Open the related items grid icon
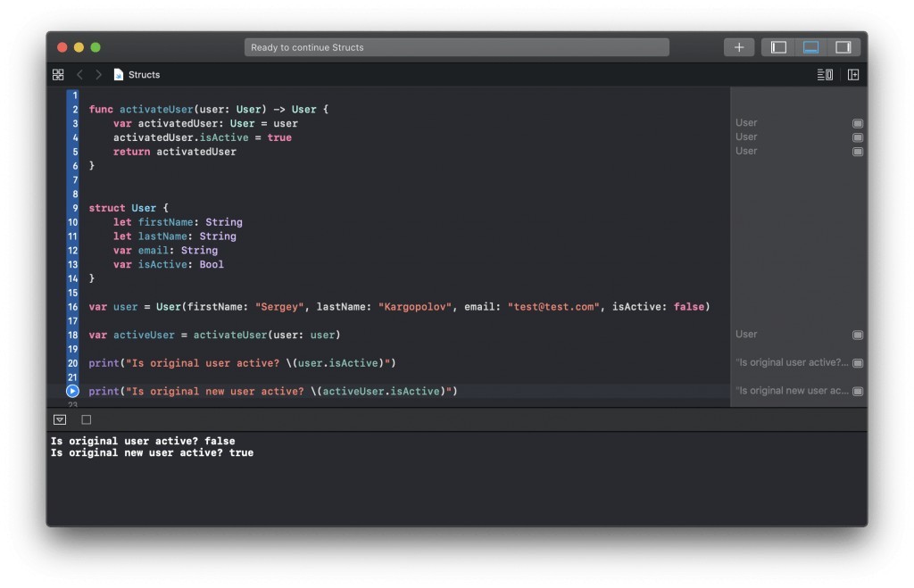The image size is (914, 588). coord(57,75)
